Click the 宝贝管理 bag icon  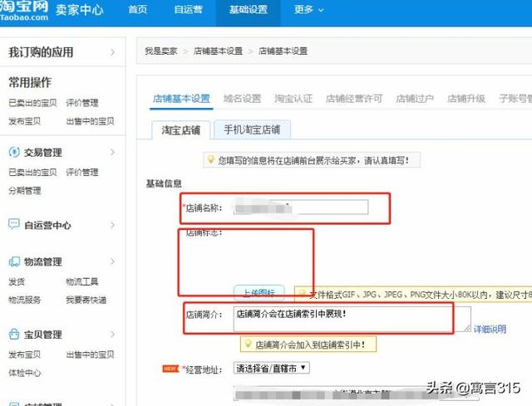coord(14,335)
